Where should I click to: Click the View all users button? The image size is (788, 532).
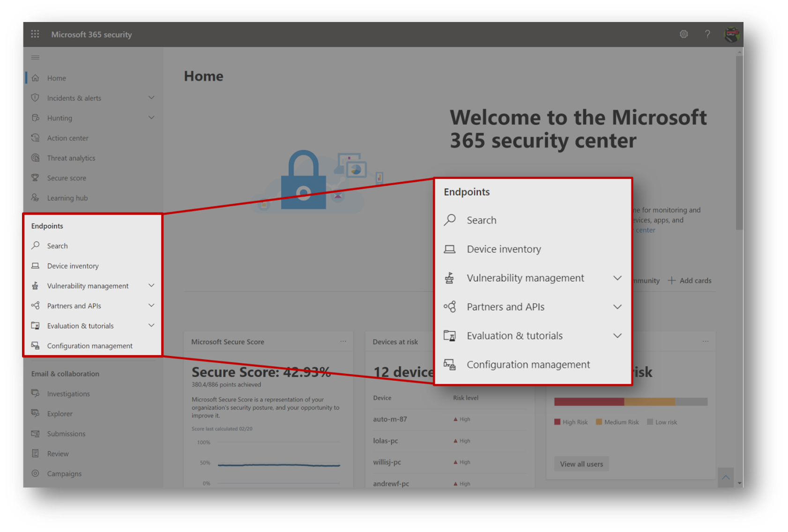581,464
